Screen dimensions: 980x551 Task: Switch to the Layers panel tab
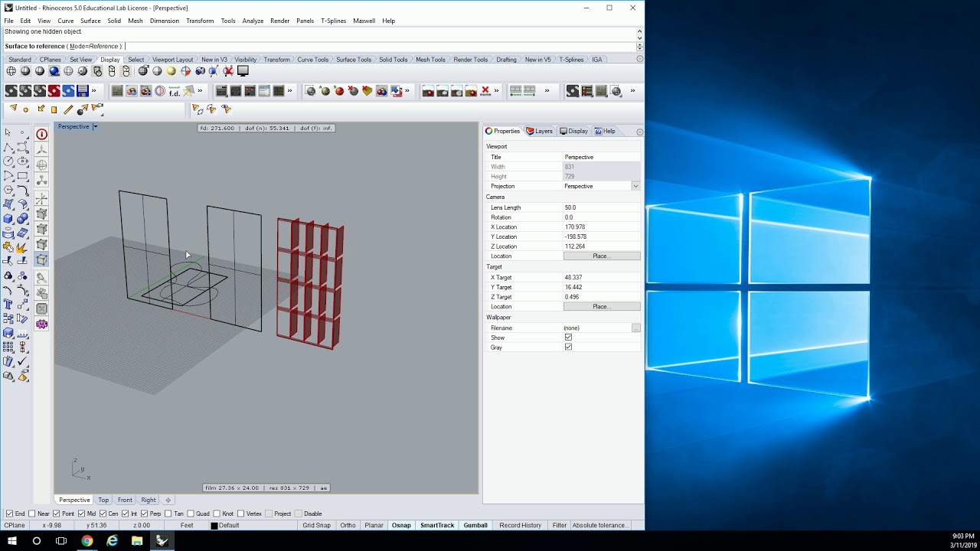tap(540, 131)
